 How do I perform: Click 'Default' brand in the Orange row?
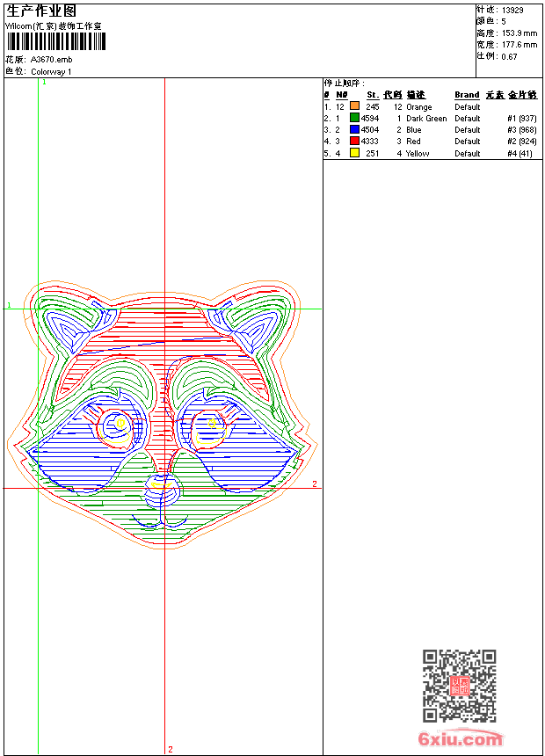pos(468,107)
